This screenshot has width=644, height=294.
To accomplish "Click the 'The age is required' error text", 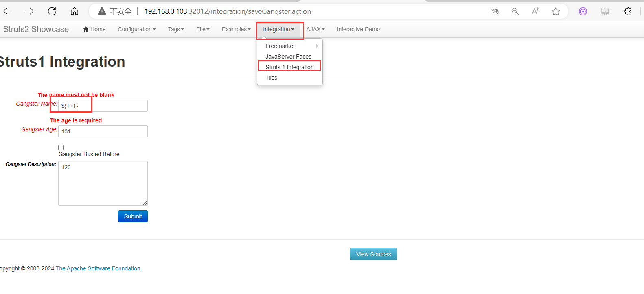I will (76, 120).
